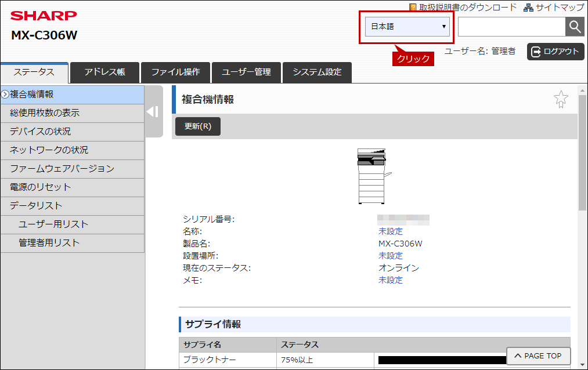Open ユーザー用リスト in sidebar
Viewport: 588px width, 370px height.
point(73,224)
